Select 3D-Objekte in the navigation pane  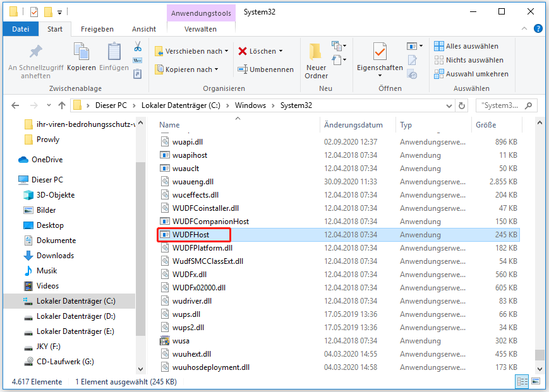tap(56, 195)
